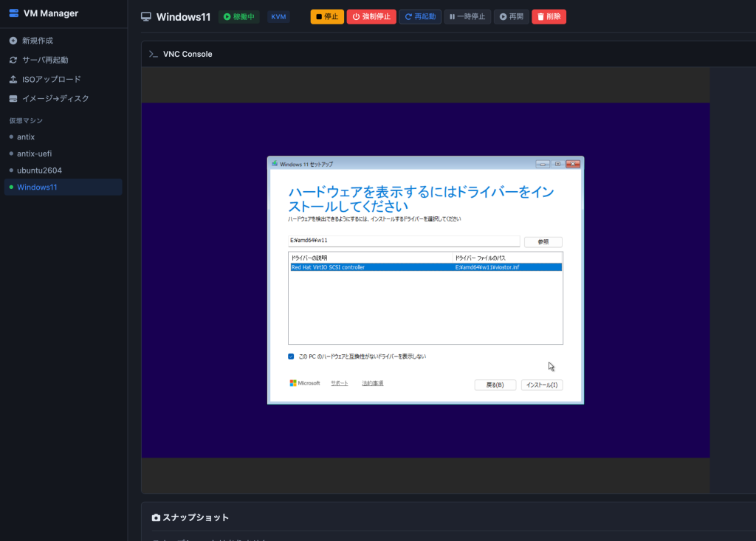756x541 pixels.
Task: Click the 稼働中 running status badge
Action: (x=239, y=17)
